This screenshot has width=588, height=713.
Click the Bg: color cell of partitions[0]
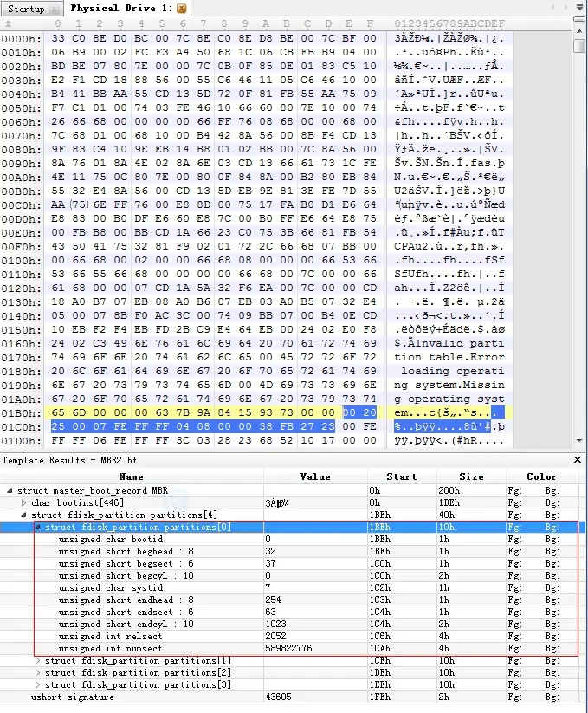click(552, 528)
